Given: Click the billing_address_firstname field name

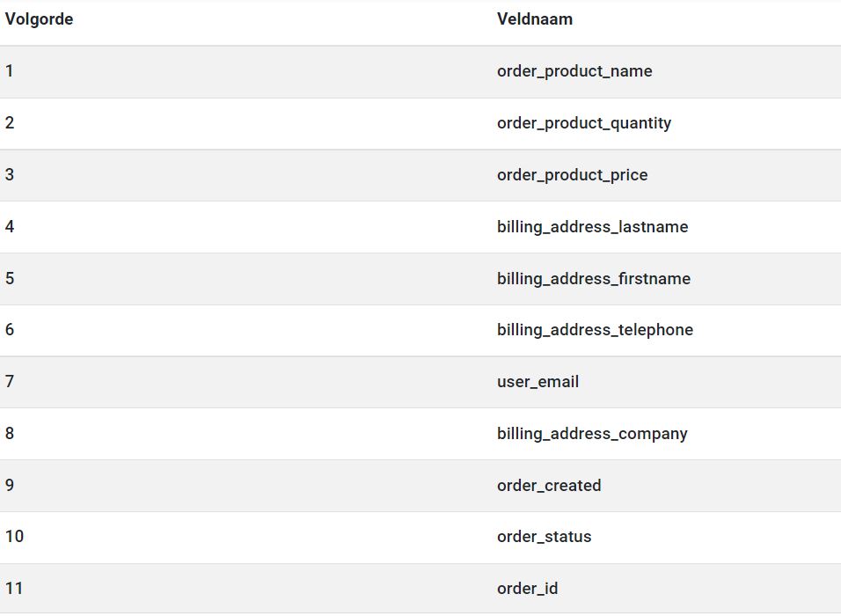Looking at the screenshot, I should tap(594, 278).
